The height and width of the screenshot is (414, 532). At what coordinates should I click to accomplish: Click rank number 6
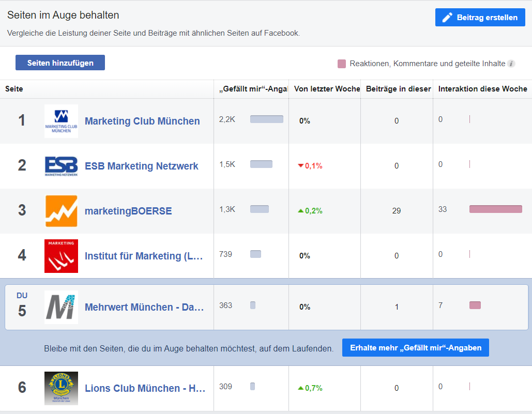coord(22,388)
